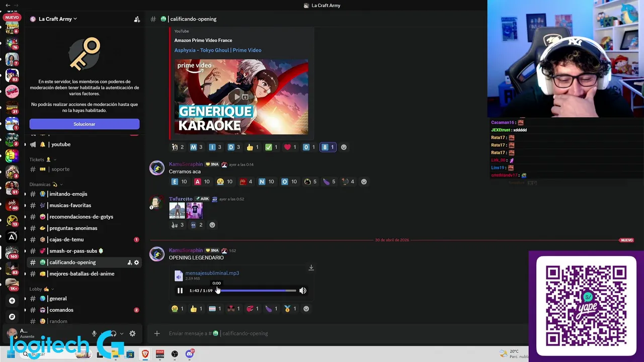Collapse the Tickets category

click(x=43, y=159)
